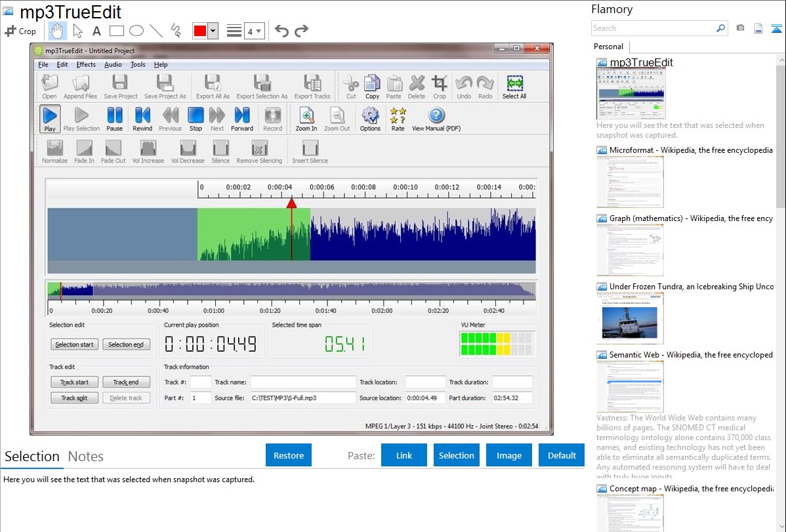Viewport: 786px width, 532px height.
Task: Start playback with the Play button
Action: [50, 119]
